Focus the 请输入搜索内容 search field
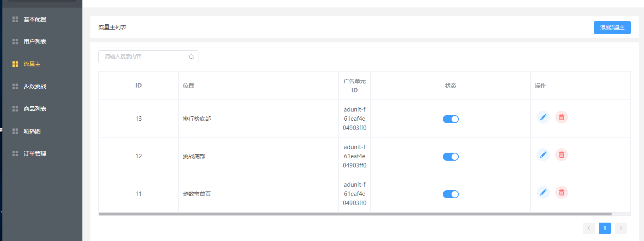 148,57
